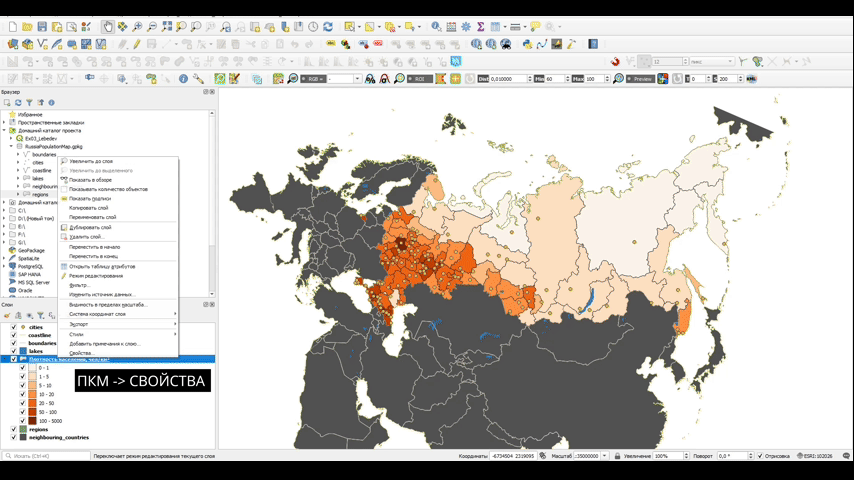Image resolution: width=854 pixels, height=480 pixels.
Task: Click the Refresh icon in Browser panel
Action: point(17,102)
